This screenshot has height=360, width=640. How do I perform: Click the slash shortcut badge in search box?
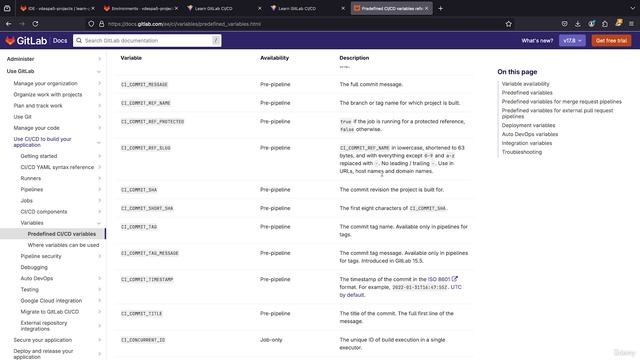click(216, 40)
